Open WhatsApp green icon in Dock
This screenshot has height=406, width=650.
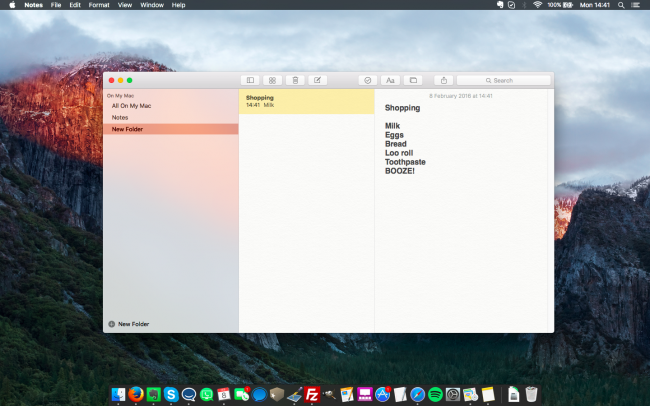point(206,394)
